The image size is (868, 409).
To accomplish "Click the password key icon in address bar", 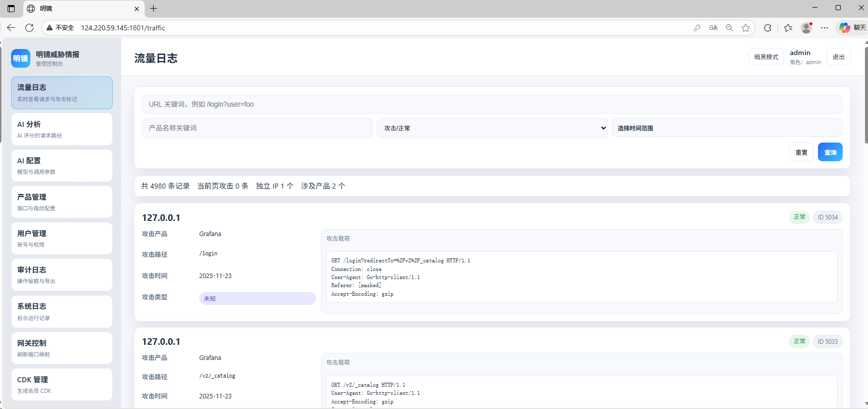I will tap(697, 28).
